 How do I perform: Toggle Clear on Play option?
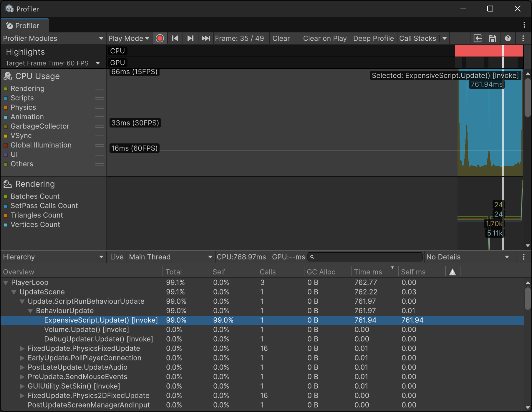tap(325, 39)
